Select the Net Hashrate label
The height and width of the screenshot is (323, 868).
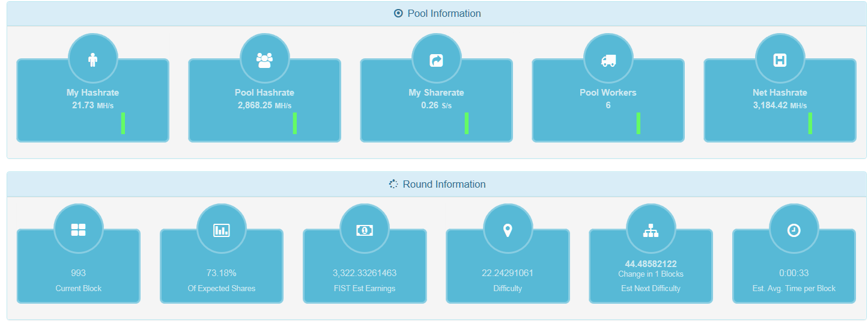click(780, 93)
